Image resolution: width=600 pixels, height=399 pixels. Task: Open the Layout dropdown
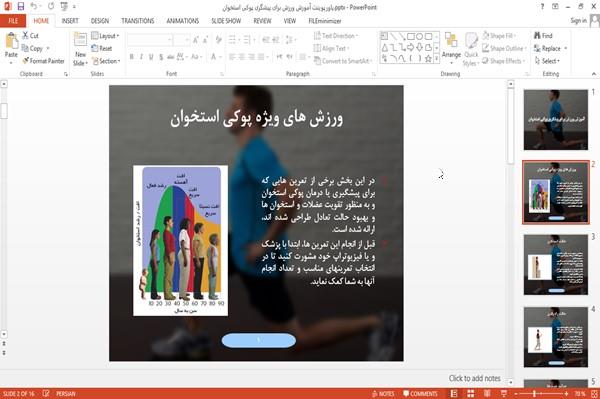tap(105, 36)
